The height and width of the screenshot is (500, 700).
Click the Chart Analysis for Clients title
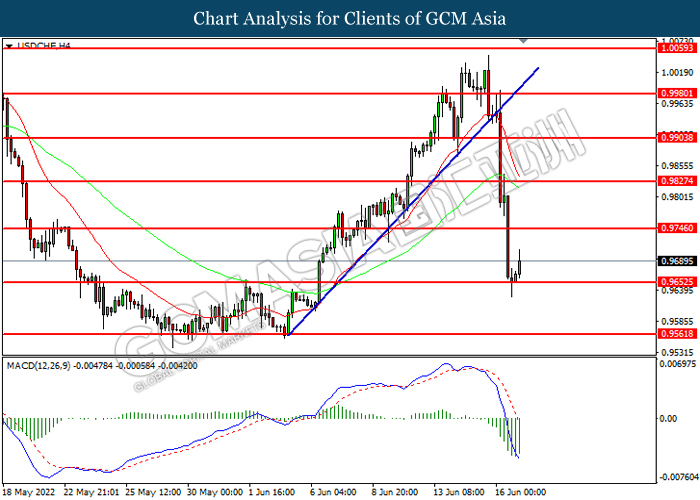point(350,18)
